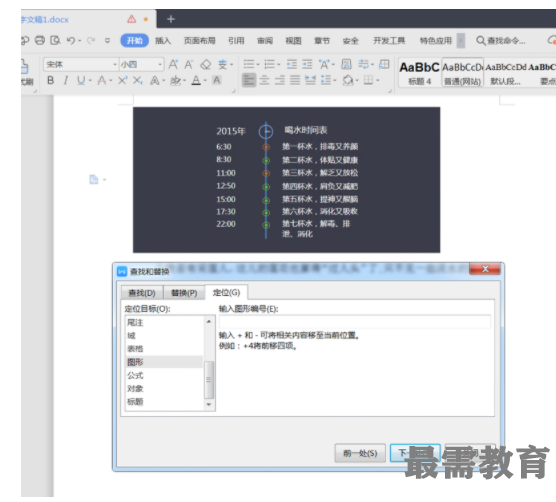
Task: Open a new document tab with plus
Action: [x=171, y=19]
